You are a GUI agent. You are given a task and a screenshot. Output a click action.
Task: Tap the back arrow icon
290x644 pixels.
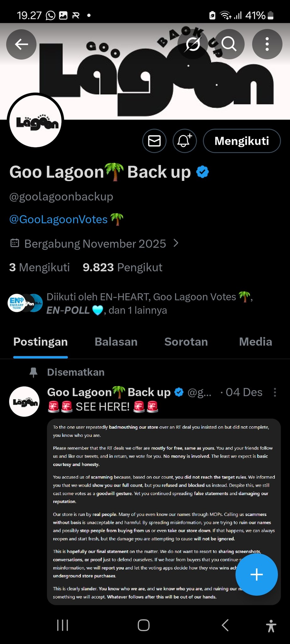pos(21,44)
